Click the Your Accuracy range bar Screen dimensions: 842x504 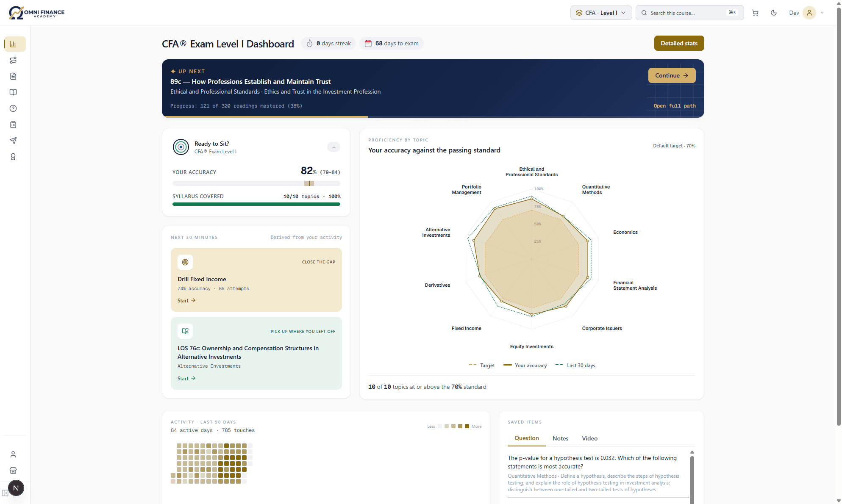(256, 183)
